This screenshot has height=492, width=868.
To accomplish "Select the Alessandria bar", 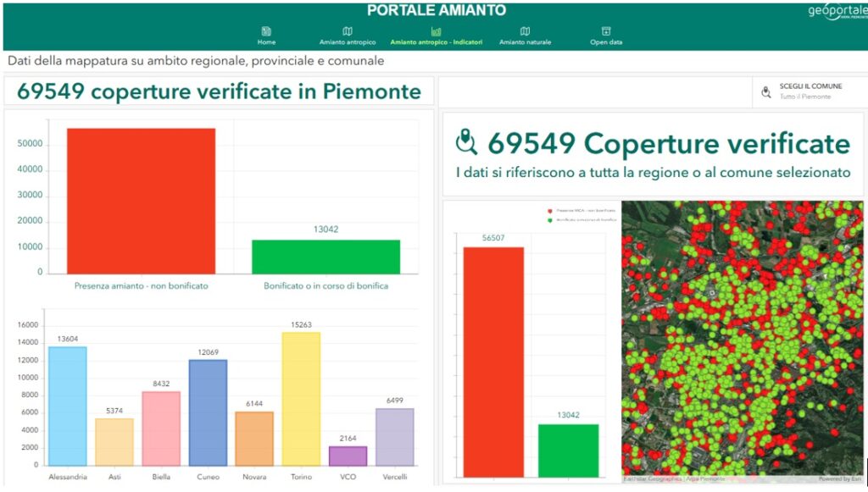I will pyautogui.click(x=68, y=406).
